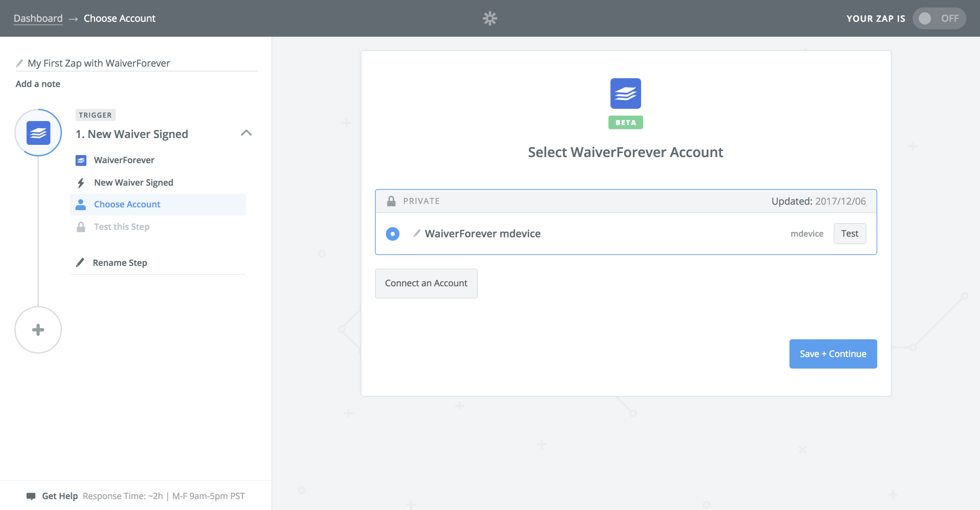Image resolution: width=980 pixels, height=510 pixels.
Task: Open the New Waiver Signed trigger option
Action: point(133,183)
